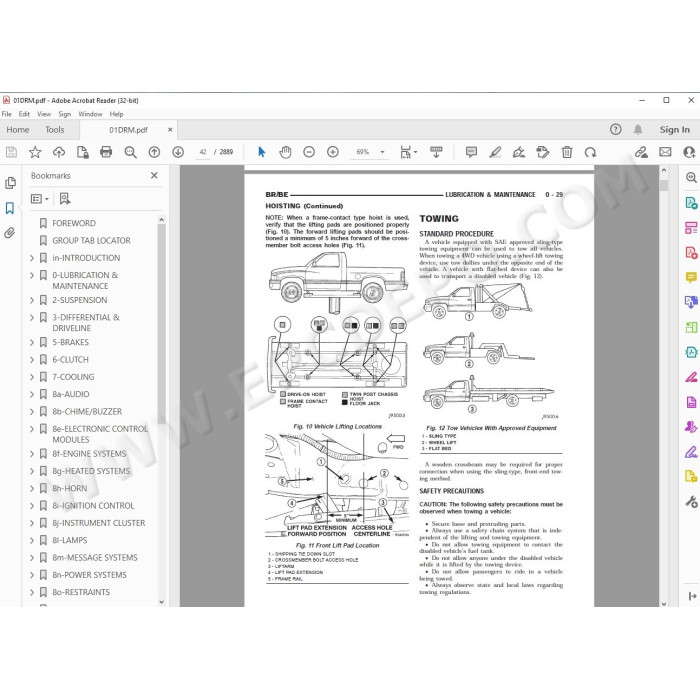Rotate the page with rotate icon

[590, 152]
